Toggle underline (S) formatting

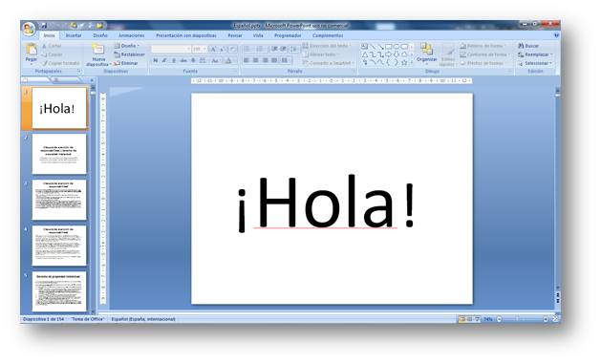click(x=174, y=60)
